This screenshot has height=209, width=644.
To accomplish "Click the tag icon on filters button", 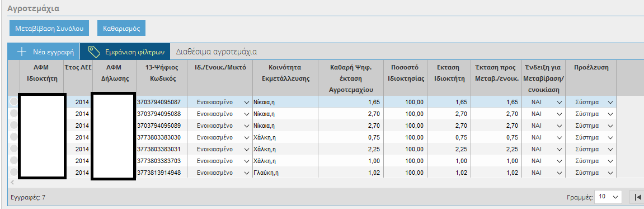I will [x=95, y=52].
